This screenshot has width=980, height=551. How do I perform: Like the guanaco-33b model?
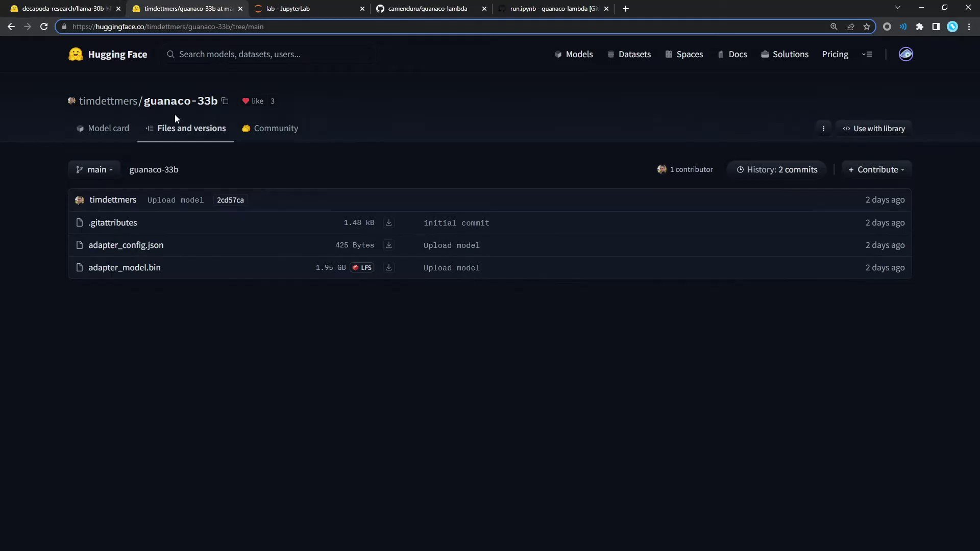[x=253, y=101]
